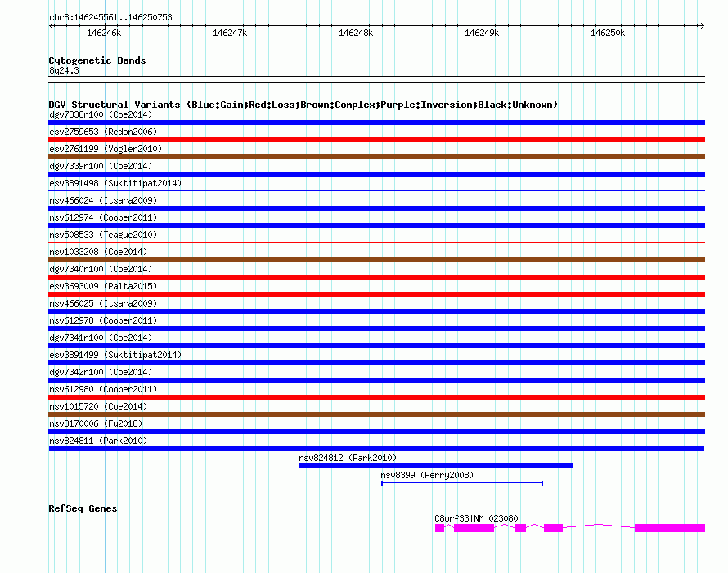
Task: Open variant dgv7338n100 (Coe2014) label
Action: (x=101, y=114)
